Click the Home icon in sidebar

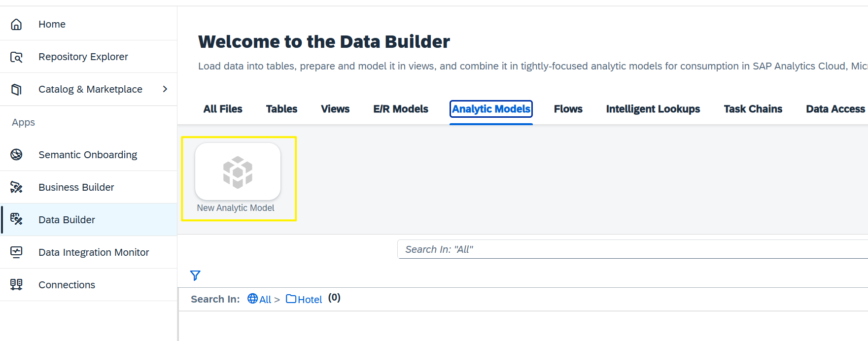tap(16, 24)
